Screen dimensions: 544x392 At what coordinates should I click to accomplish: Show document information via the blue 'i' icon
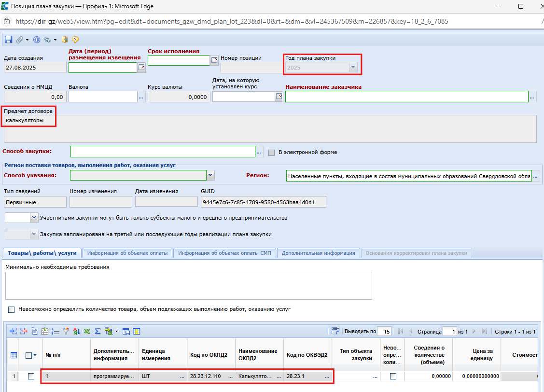point(36,40)
